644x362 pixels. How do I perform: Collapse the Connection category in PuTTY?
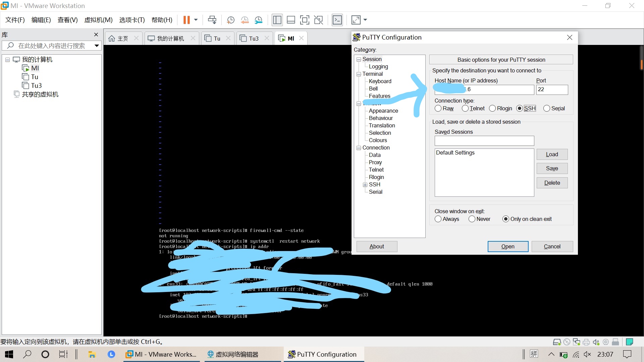coord(359,148)
